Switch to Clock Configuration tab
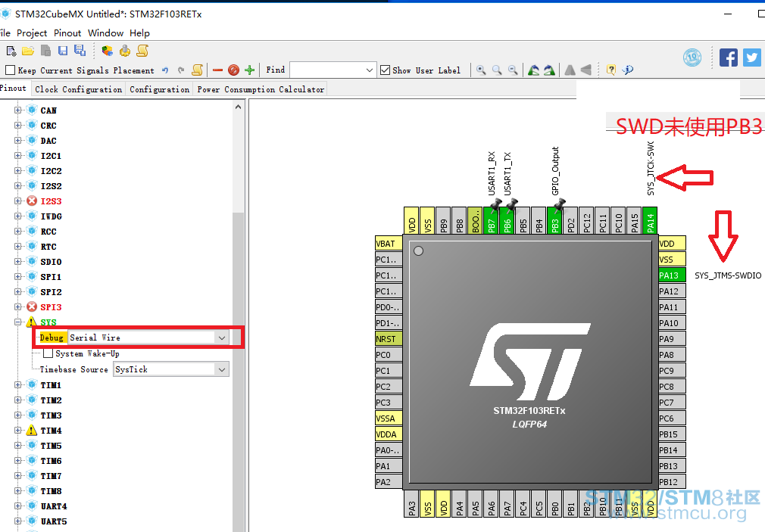The height and width of the screenshot is (532, 765). tap(78, 89)
